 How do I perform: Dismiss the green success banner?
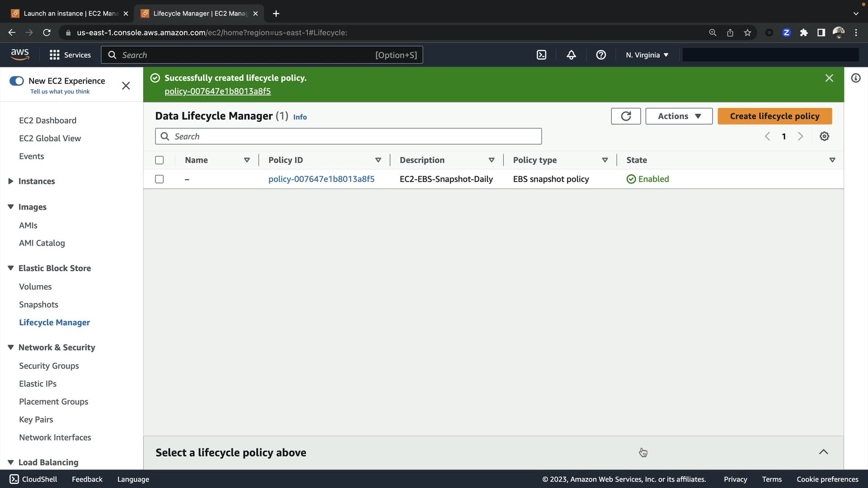pos(829,78)
